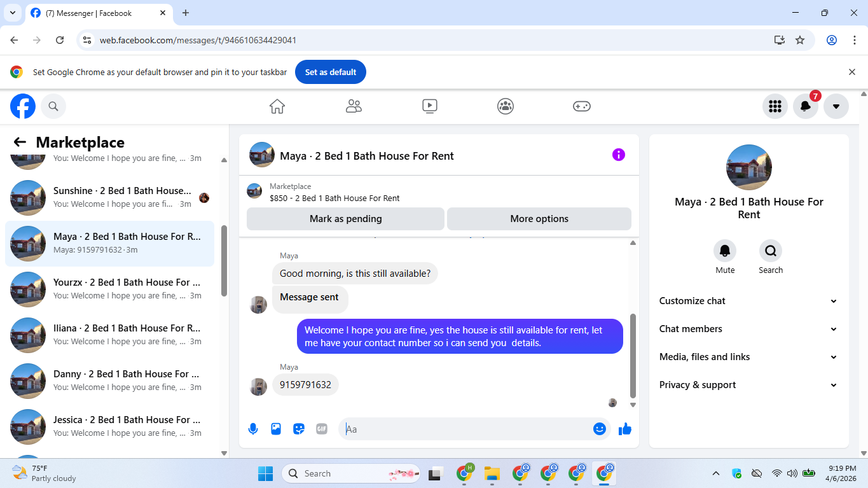This screenshot has width=868, height=488.
Task: Open the purple conversation information icon
Action: click(619, 155)
